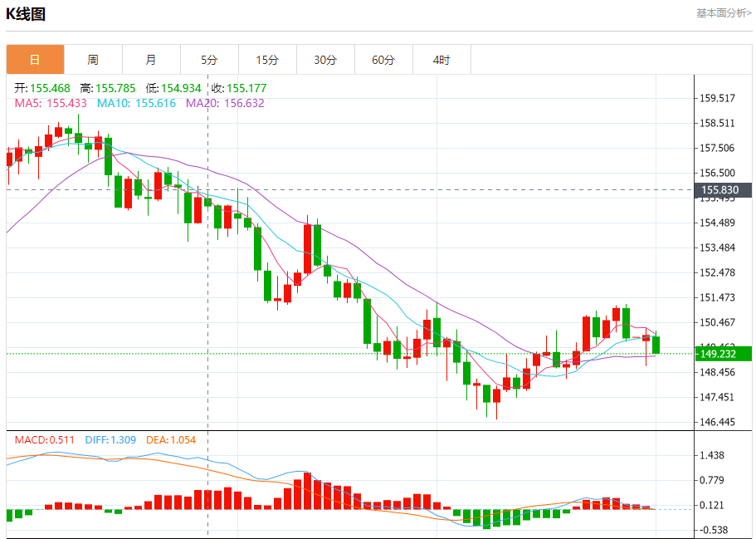Click the crosshair price tag 155.830
Image resolution: width=756 pixels, height=539 pixels.
point(723,190)
